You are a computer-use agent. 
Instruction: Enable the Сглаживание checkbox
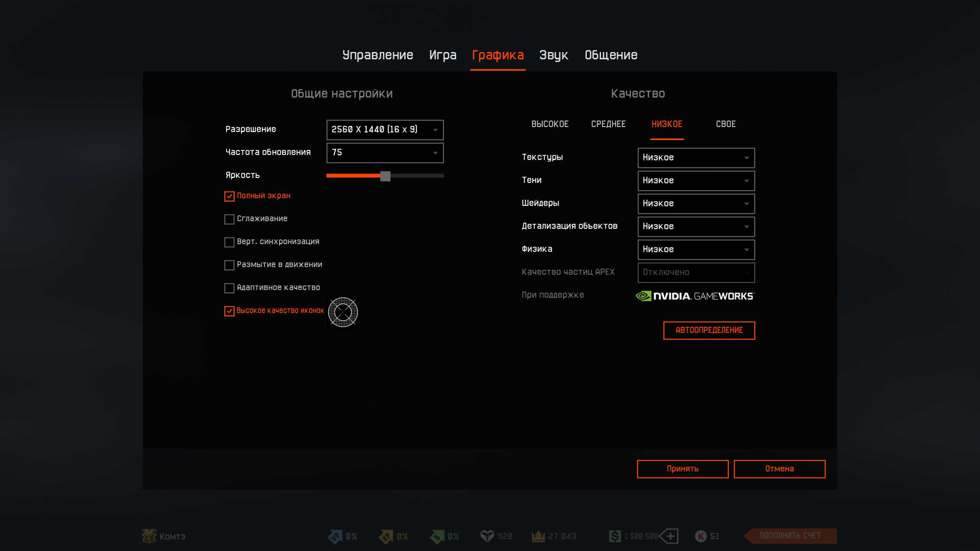[229, 219]
